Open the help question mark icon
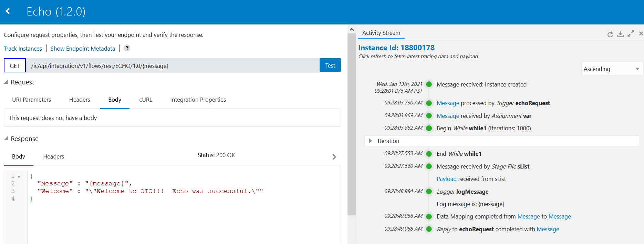The height and width of the screenshot is (244, 644). (127, 48)
